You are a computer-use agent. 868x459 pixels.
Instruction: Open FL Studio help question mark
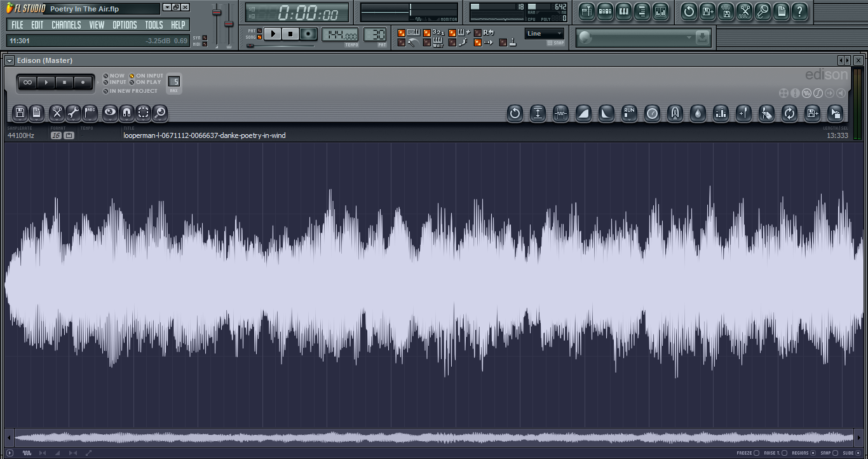pos(799,11)
